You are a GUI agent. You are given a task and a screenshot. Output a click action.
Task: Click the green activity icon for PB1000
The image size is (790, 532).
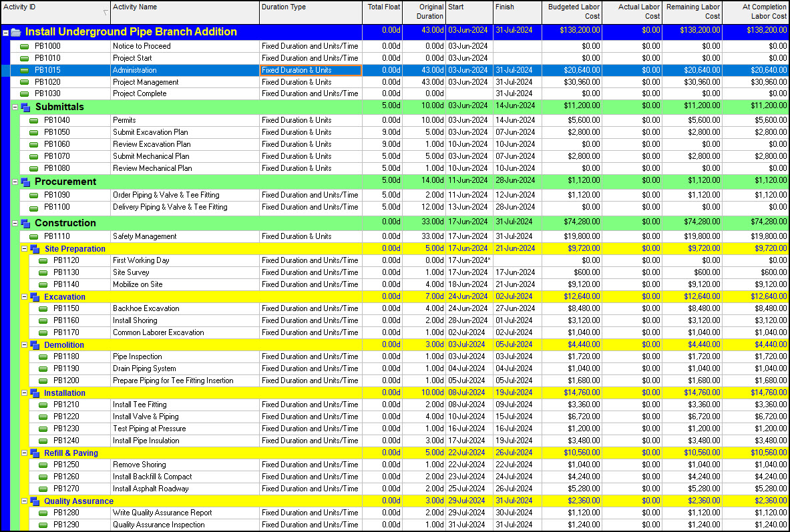pos(24,46)
